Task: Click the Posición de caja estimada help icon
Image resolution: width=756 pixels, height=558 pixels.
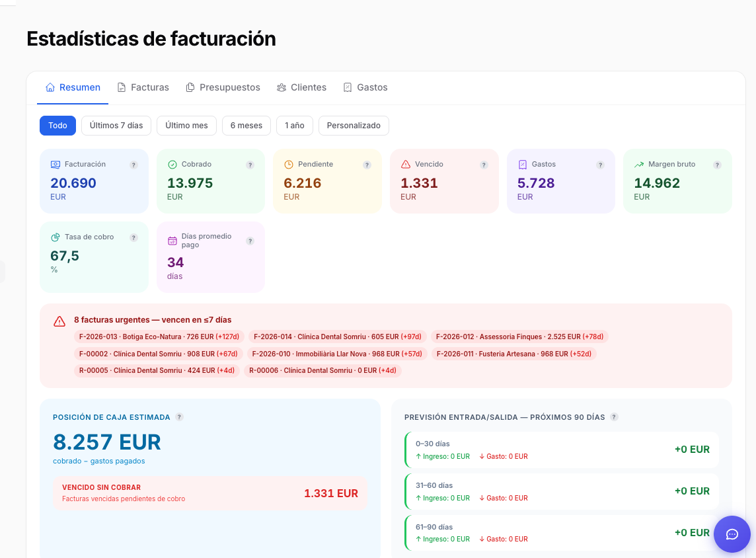Action: pos(179,417)
